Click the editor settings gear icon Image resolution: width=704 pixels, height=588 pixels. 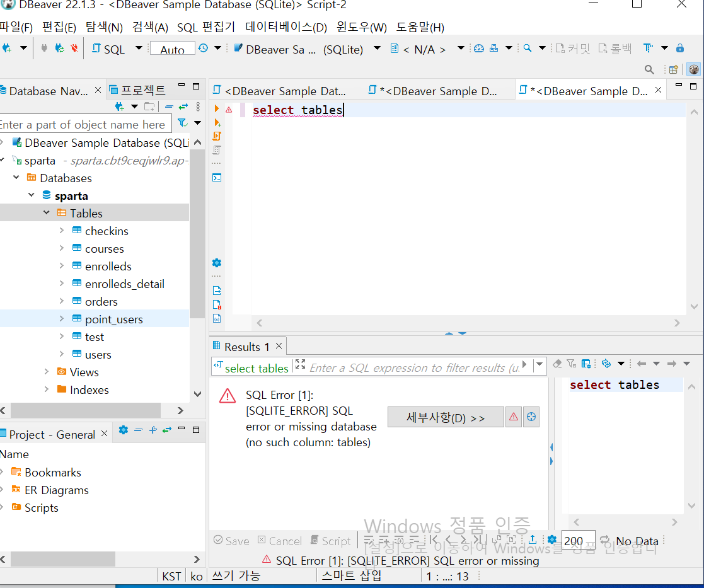[217, 263]
